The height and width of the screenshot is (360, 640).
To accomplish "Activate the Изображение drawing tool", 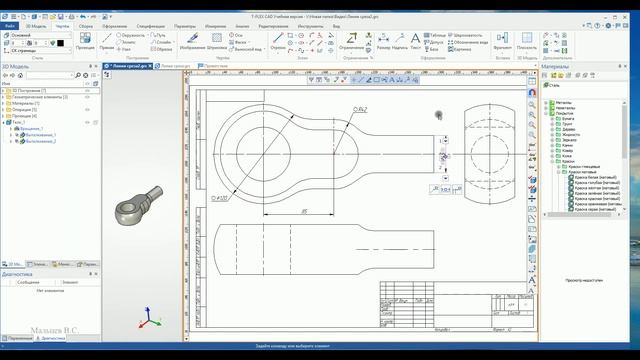I will coord(192,41).
